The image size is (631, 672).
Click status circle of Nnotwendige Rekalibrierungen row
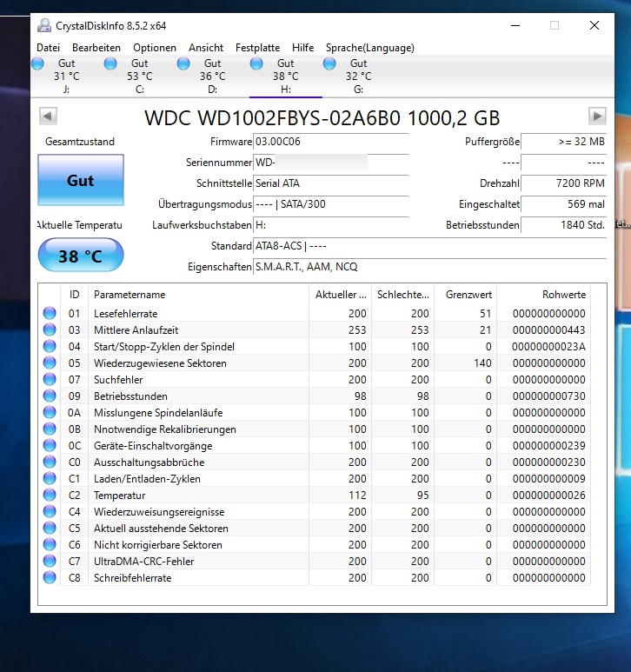click(50, 429)
